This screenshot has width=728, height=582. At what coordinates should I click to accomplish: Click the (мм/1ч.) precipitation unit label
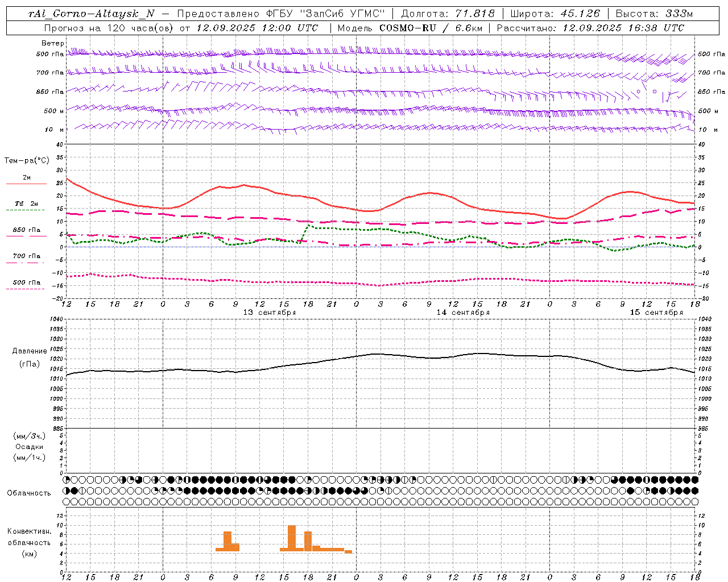(30, 458)
